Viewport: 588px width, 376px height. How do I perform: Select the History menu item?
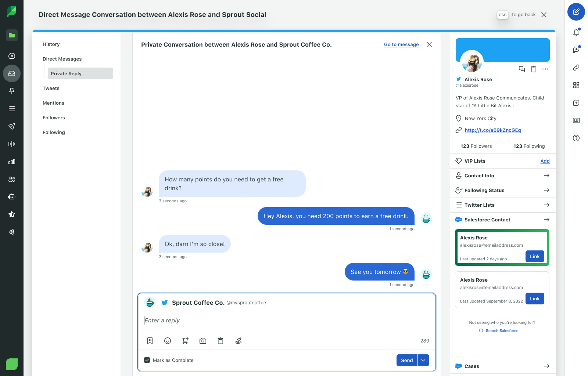pos(51,44)
